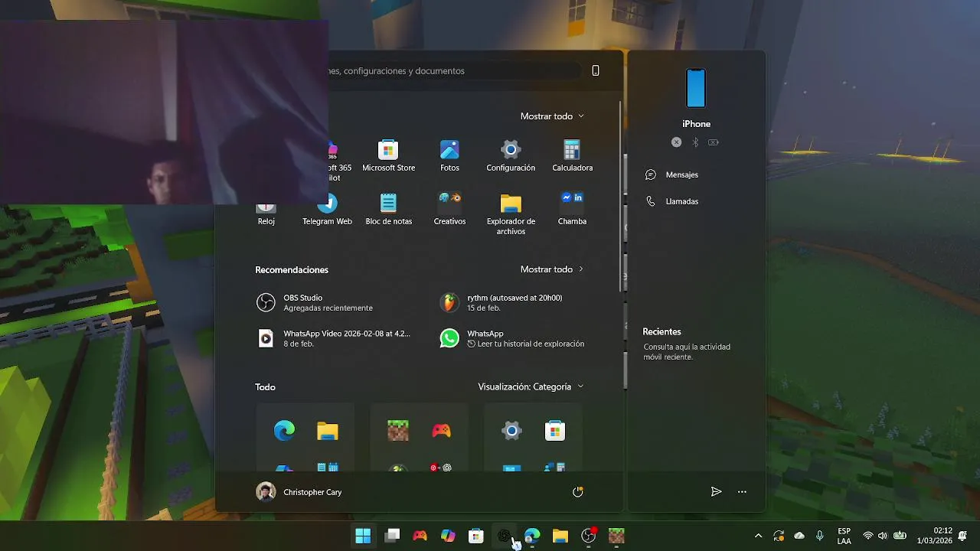
Task: Click the volume speaker tray icon
Action: [x=883, y=536]
